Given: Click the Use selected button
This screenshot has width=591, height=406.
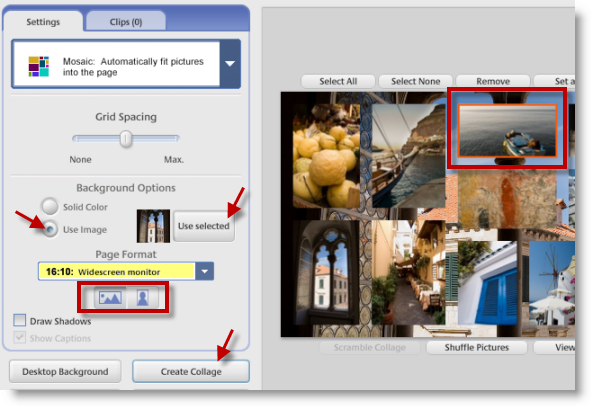Looking at the screenshot, I should (204, 226).
